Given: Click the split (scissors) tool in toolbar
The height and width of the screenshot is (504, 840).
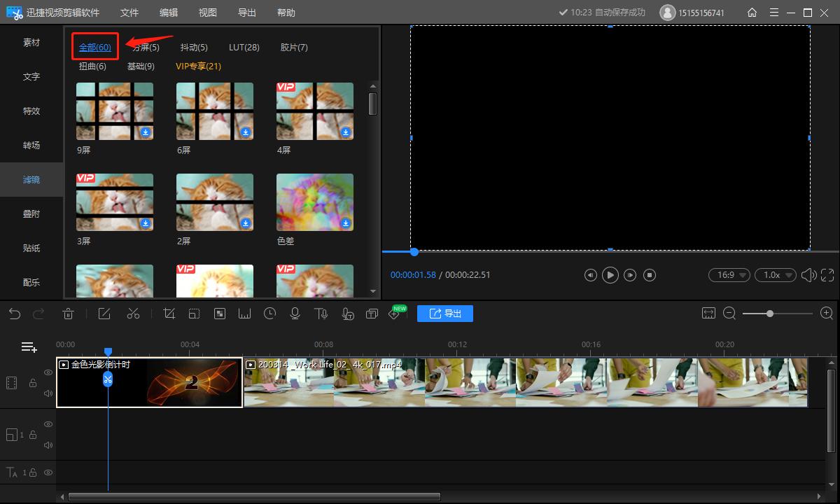Looking at the screenshot, I should click(x=133, y=314).
